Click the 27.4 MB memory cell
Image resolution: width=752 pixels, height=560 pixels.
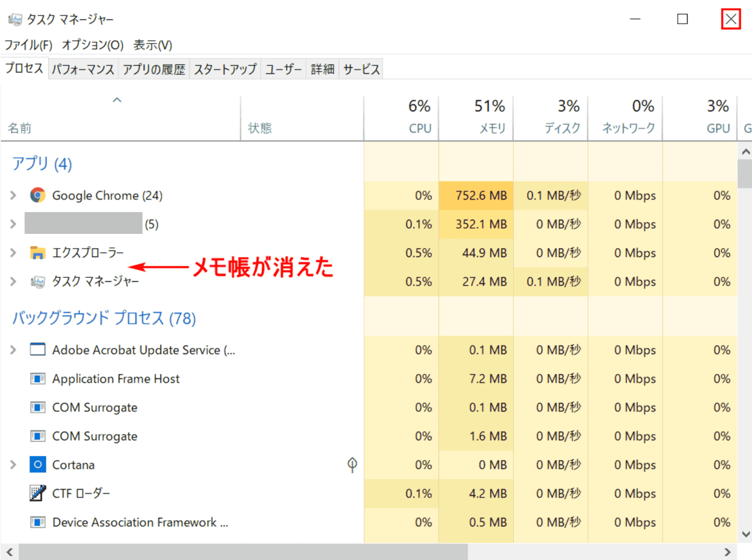click(x=476, y=282)
